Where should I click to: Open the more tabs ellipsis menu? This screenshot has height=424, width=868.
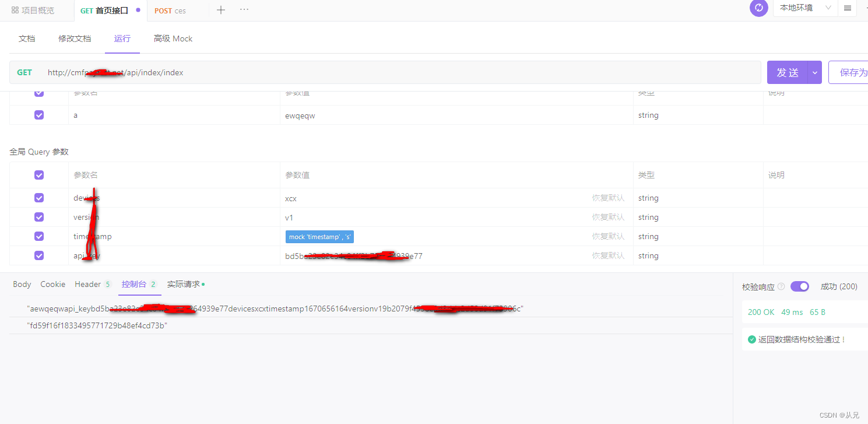point(244,10)
